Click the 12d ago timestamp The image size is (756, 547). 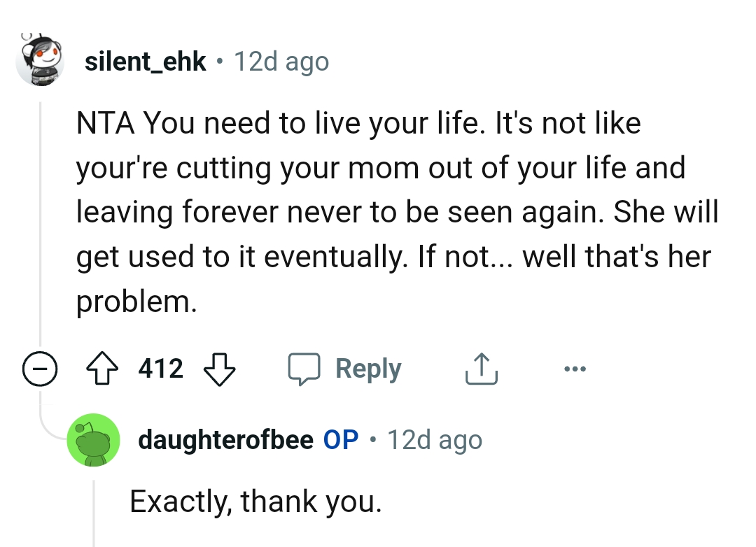tap(281, 61)
